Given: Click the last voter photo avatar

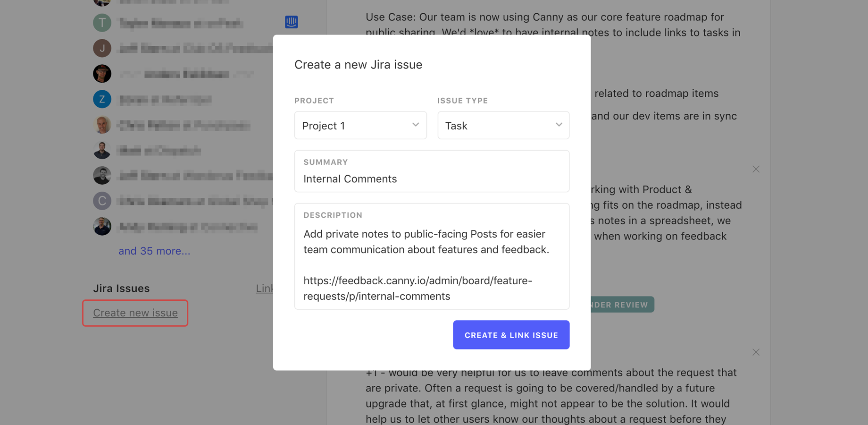Looking at the screenshot, I should click(x=102, y=226).
